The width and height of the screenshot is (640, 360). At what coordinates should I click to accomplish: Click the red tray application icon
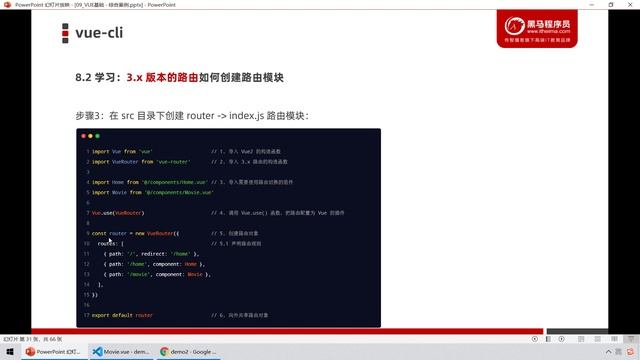[631, 352]
